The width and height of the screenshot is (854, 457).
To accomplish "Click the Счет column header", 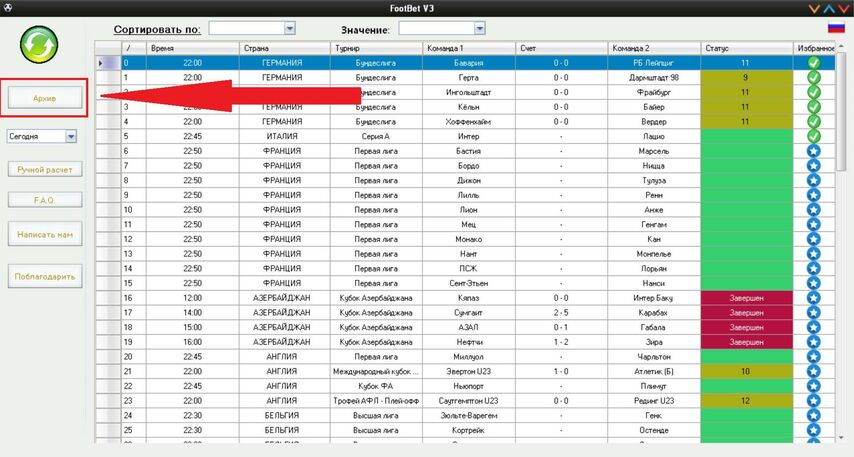I will (562, 48).
